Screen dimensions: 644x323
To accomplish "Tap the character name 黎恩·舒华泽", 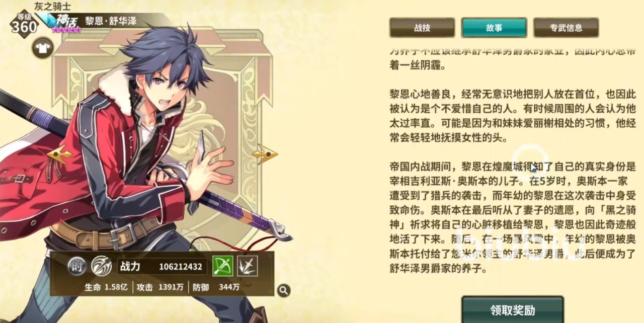I will click(x=110, y=22).
